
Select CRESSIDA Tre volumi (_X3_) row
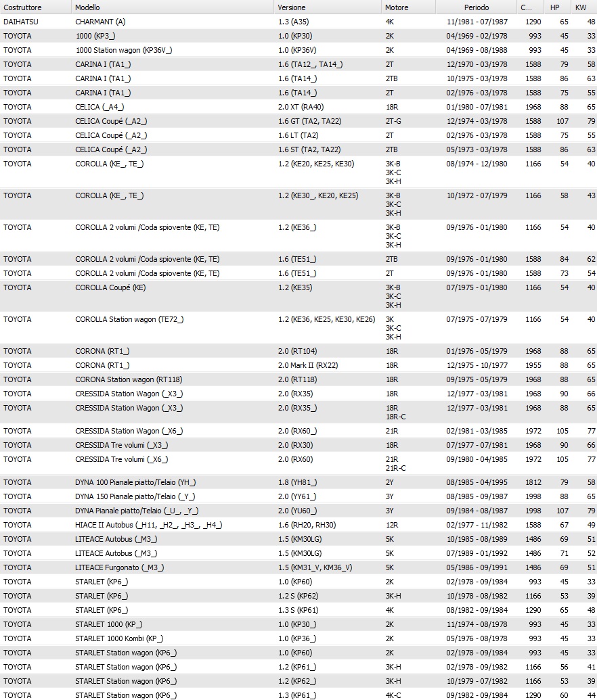pyautogui.click(x=298, y=445)
